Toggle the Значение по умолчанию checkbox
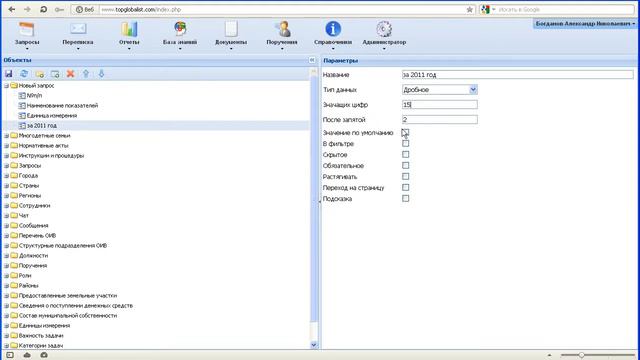640x360 pixels. point(405,132)
